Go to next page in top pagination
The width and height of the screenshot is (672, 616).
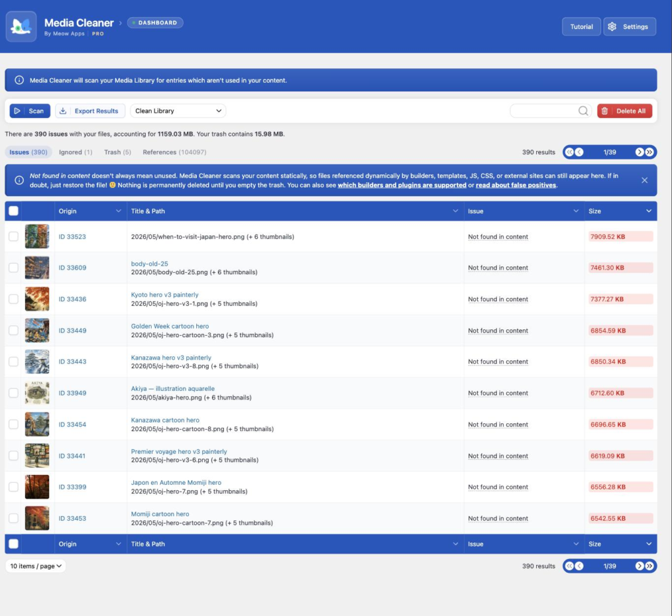[x=639, y=152]
